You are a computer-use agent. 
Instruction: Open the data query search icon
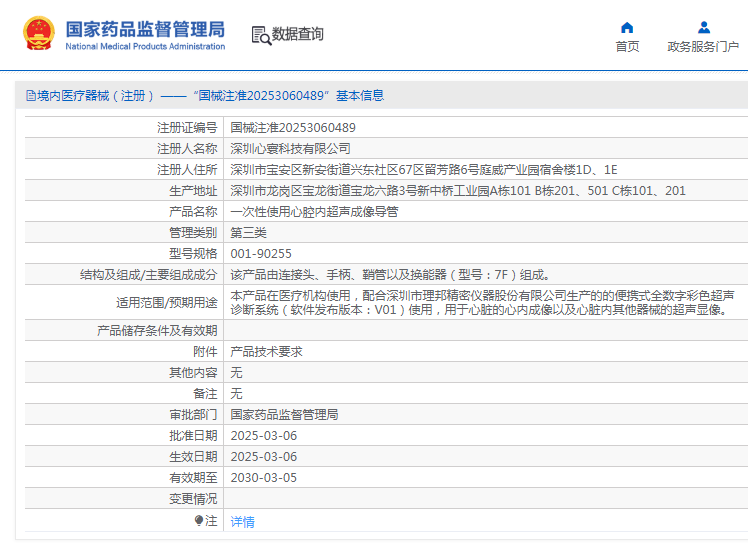(261, 35)
